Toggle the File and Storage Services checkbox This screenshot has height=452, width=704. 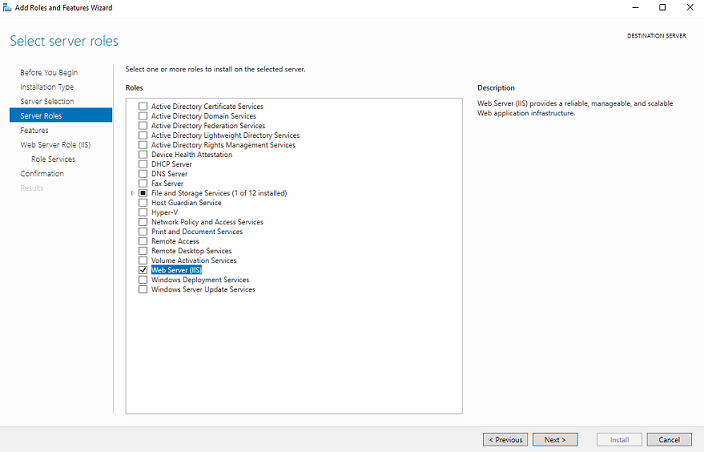[x=143, y=193]
